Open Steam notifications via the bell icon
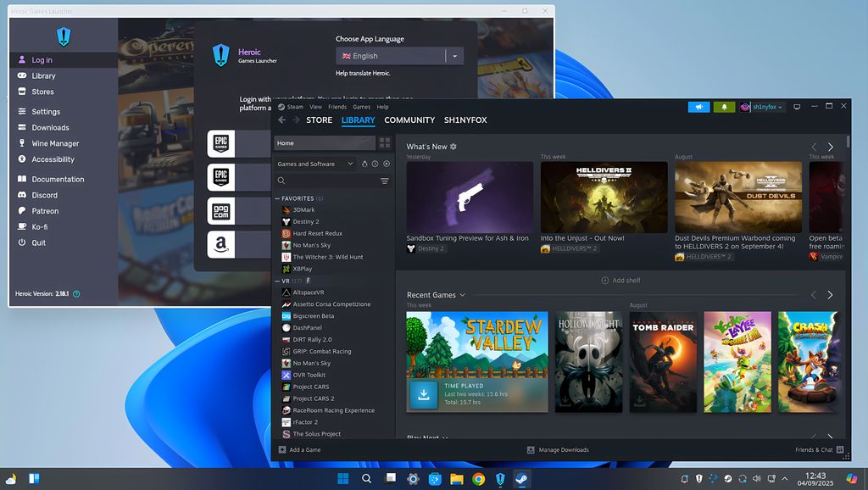 click(724, 107)
